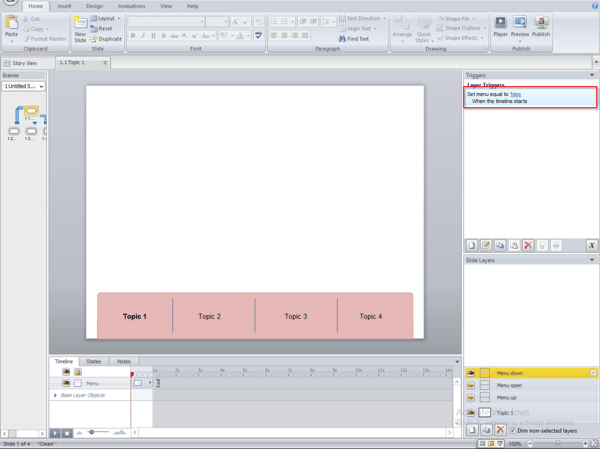Screen dimensions: 600x449
Task: Toggle visibility of the Menu up layer
Action: (471, 397)
